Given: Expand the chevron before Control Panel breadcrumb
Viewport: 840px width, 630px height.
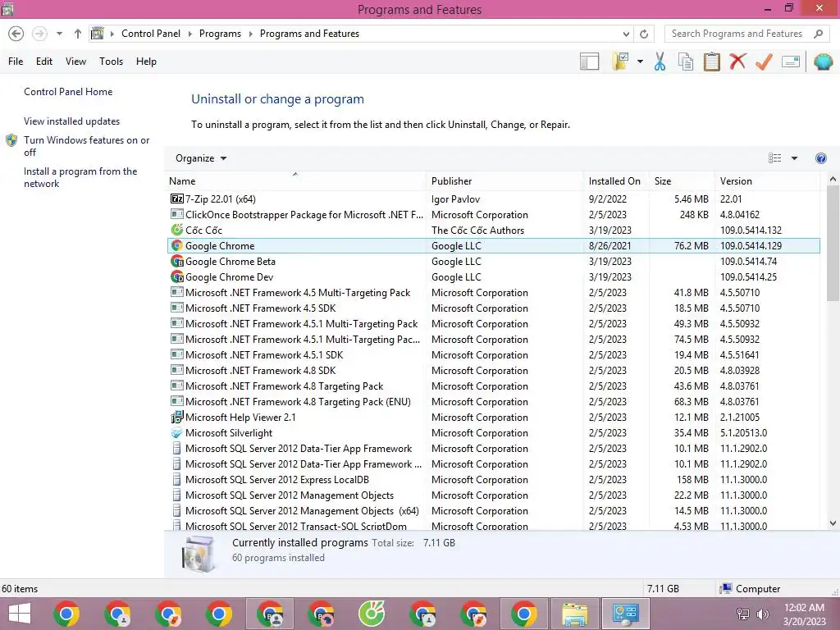Looking at the screenshot, I should coord(112,34).
